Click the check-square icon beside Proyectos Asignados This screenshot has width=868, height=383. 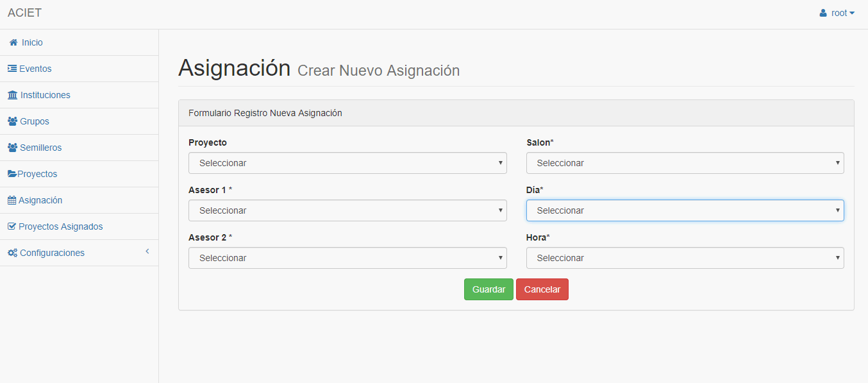click(12, 226)
